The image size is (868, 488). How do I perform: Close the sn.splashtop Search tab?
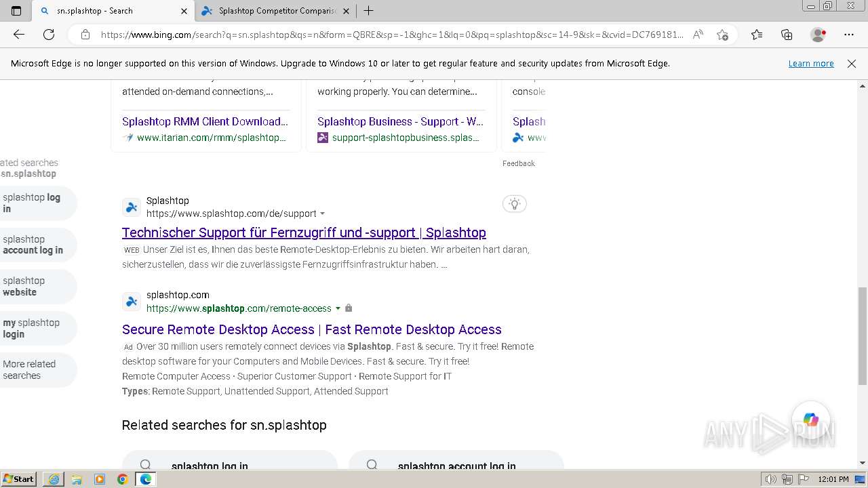[184, 11]
